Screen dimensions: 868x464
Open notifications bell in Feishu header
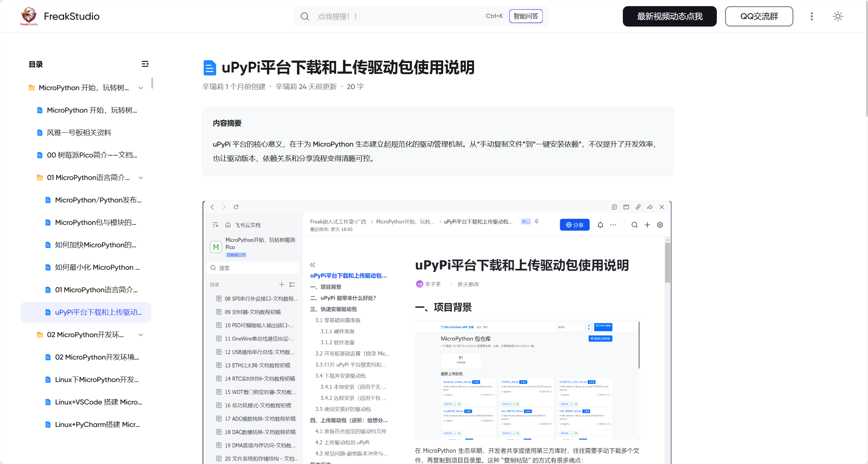tap(600, 225)
